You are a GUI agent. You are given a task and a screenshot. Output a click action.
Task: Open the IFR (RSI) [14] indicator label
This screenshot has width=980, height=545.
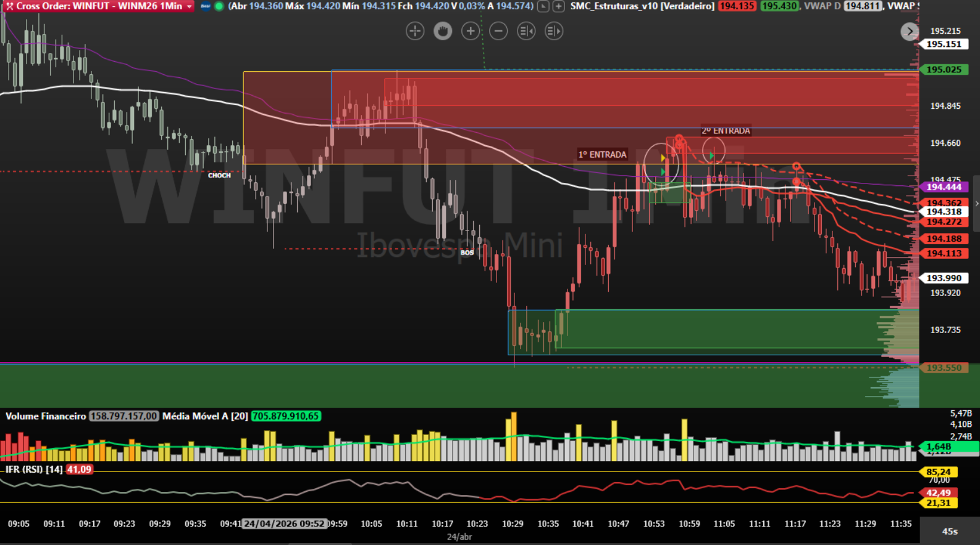(34, 470)
